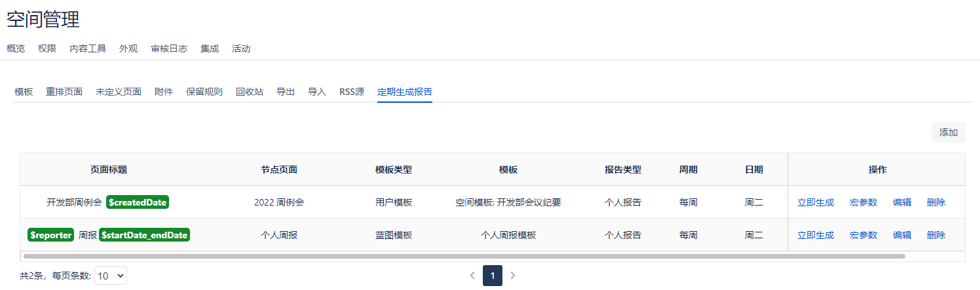980x290 pixels.
Task: Click 立即生成 for 开发部周例会 row
Action: (x=816, y=202)
